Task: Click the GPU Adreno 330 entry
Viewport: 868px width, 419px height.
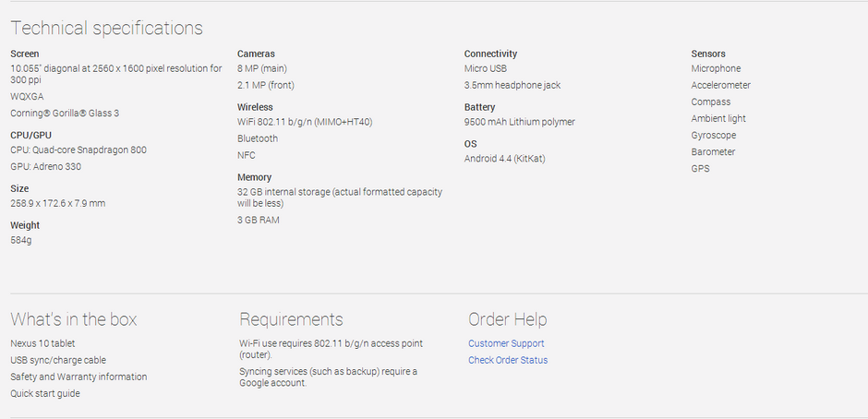Action: pos(46,167)
